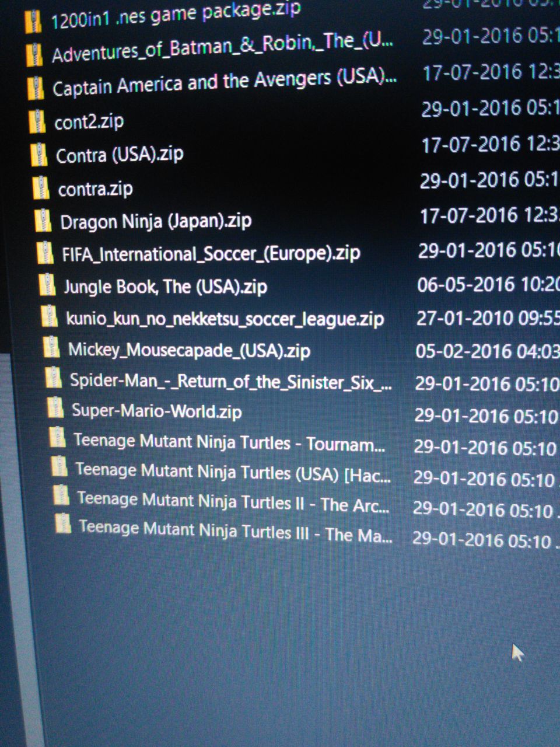
Task: Select the Super-Mario-World.zip file name
Action: click(156, 411)
